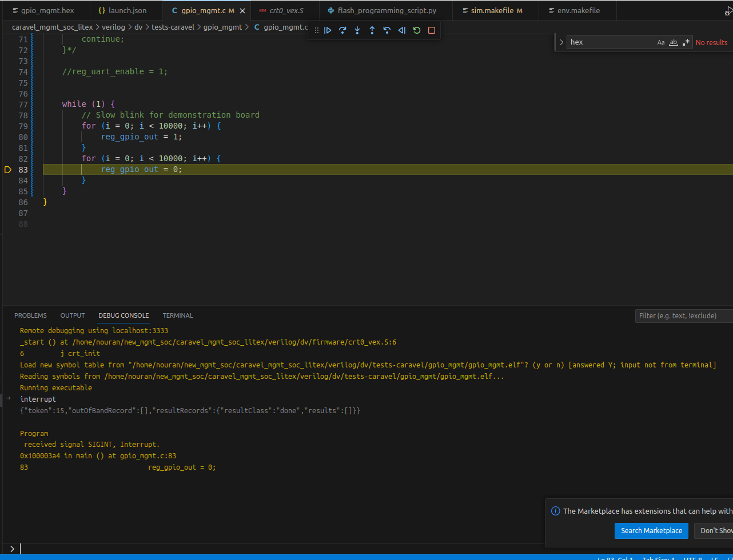
Task: Click the Step Back debug icon
Action: coord(387,30)
